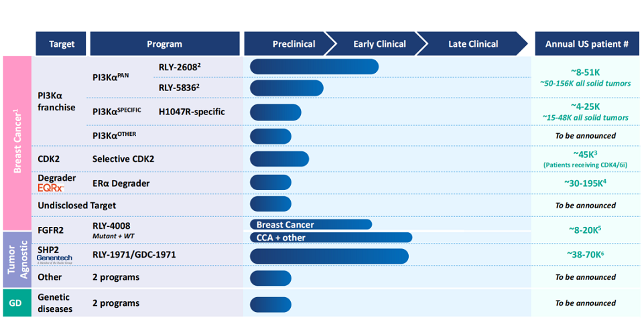Image resolution: width=644 pixels, height=334 pixels.
Task: Click the Degrader target label
Action: (x=57, y=177)
